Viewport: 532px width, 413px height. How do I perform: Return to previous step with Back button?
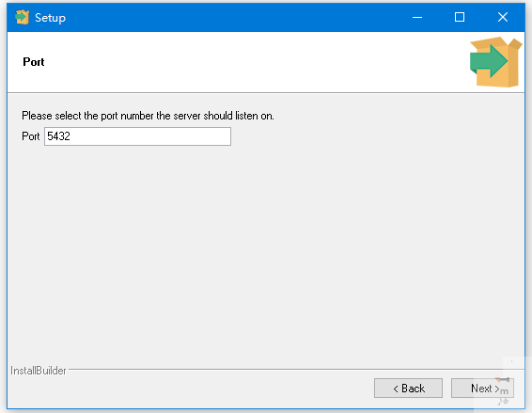pos(408,388)
